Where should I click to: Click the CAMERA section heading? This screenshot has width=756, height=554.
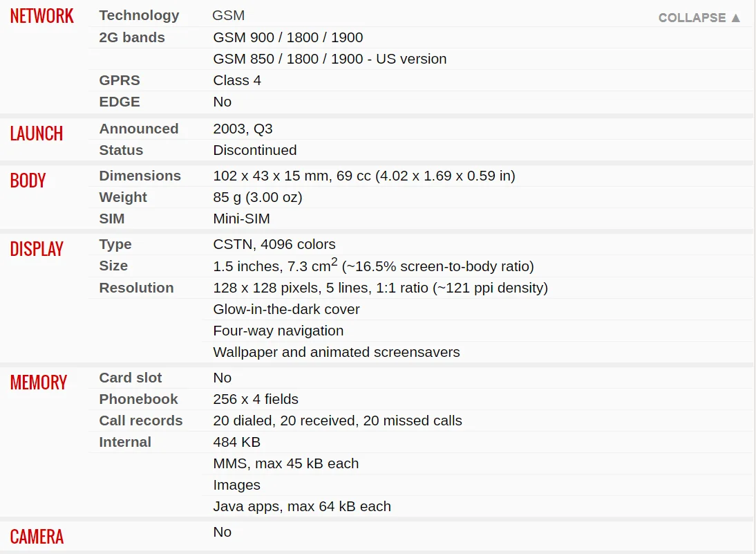coord(37,537)
